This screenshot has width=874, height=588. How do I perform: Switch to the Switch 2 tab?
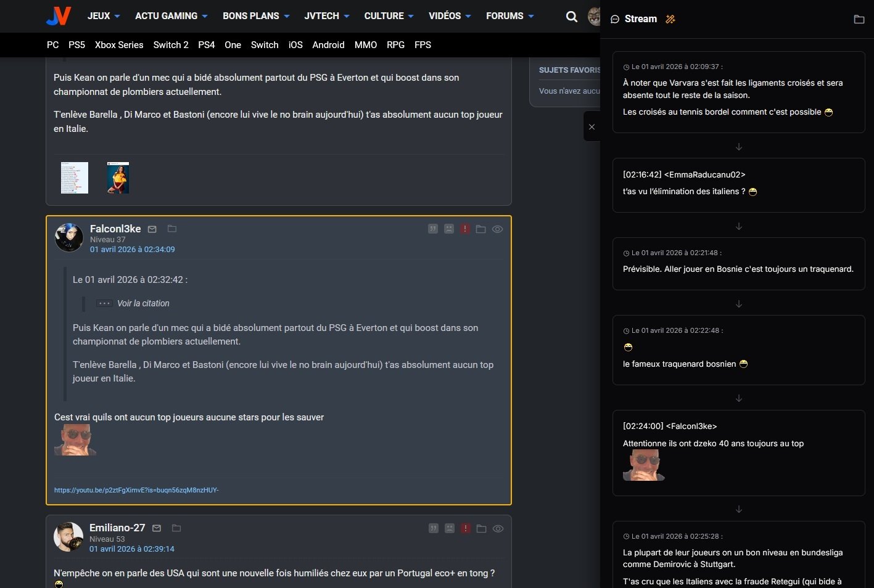pos(171,45)
